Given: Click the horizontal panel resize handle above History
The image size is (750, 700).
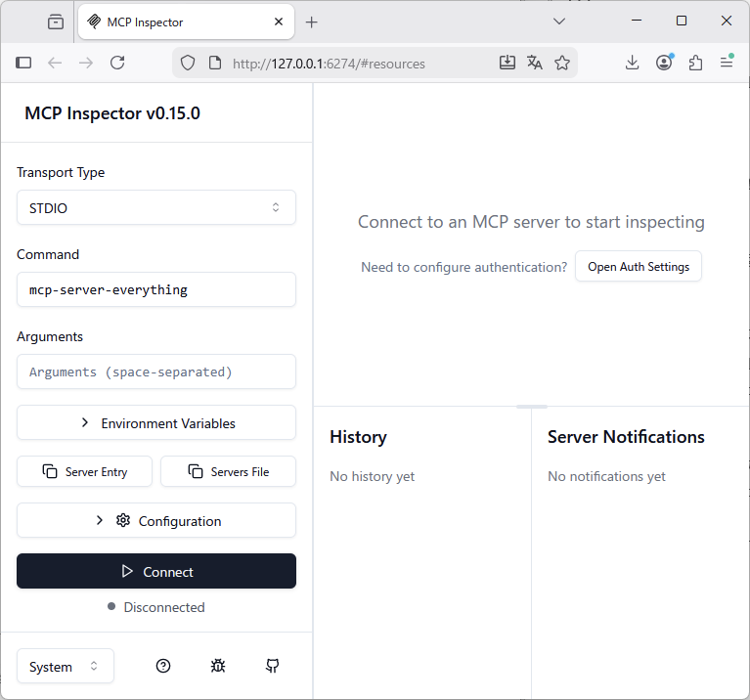Looking at the screenshot, I should (x=532, y=407).
